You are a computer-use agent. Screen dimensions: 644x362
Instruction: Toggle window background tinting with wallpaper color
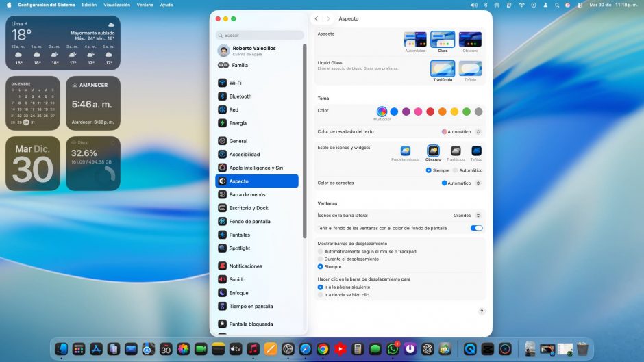point(476,228)
